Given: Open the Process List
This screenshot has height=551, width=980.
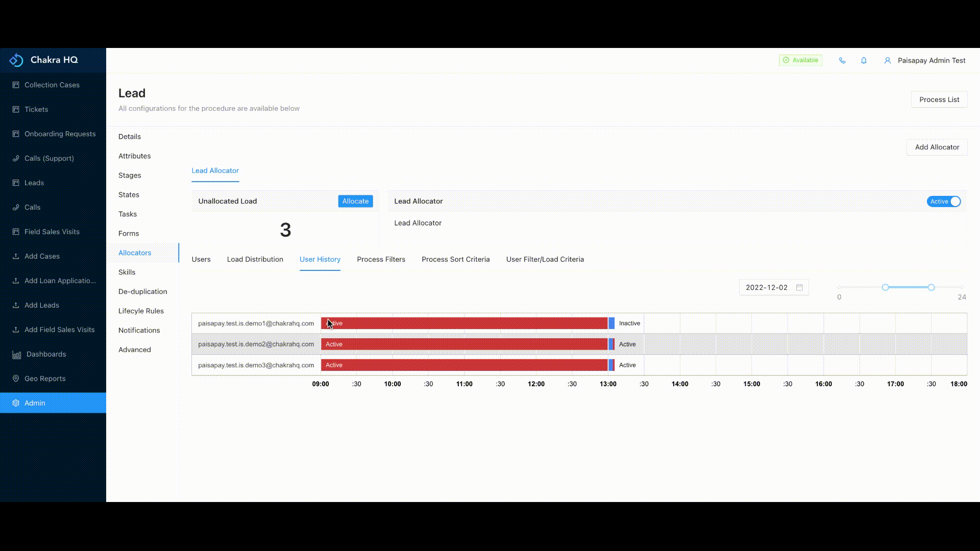Looking at the screenshot, I should coord(939,99).
